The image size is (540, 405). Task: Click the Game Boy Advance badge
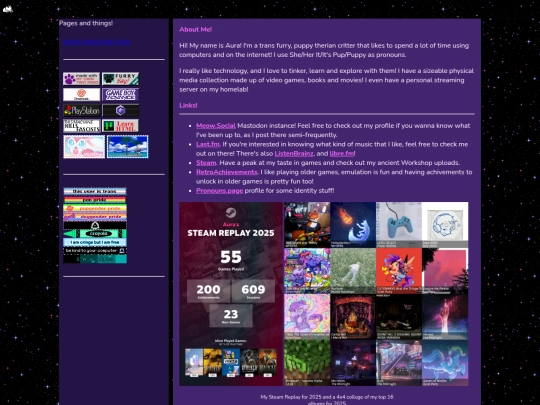click(x=121, y=95)
